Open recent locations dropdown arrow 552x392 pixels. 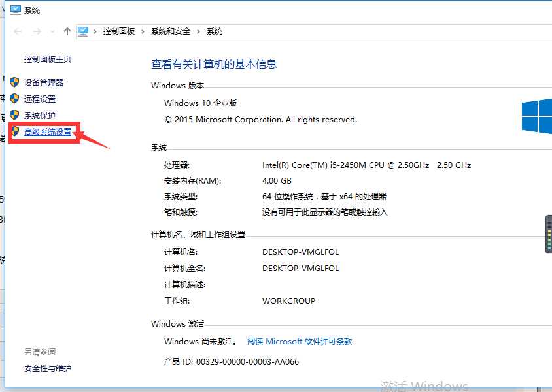pyautogui.click(x=52, y=32)
